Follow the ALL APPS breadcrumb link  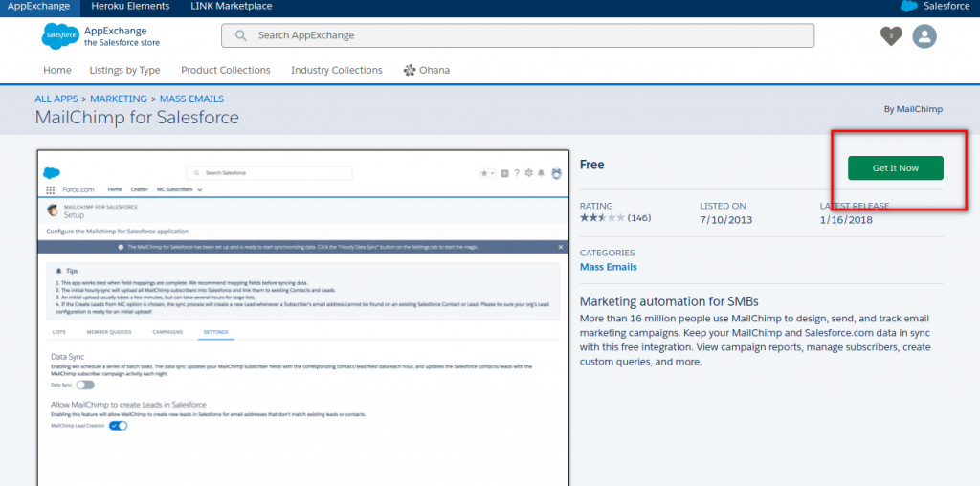point(56,99)
